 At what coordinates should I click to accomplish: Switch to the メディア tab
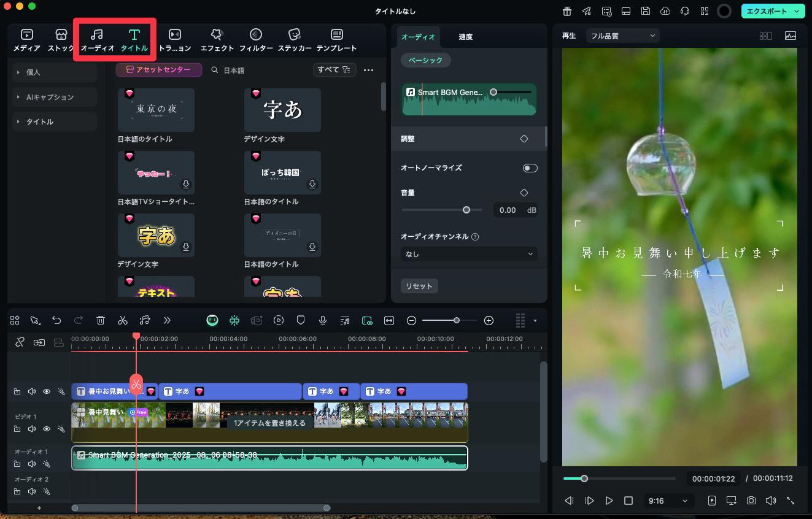click(x=27, y=40)
